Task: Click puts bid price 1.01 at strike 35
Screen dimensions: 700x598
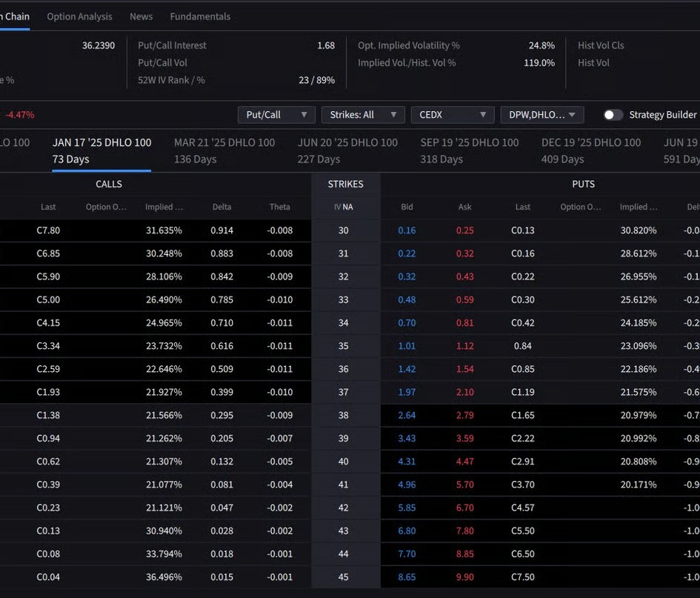Action: click(407, 346)
